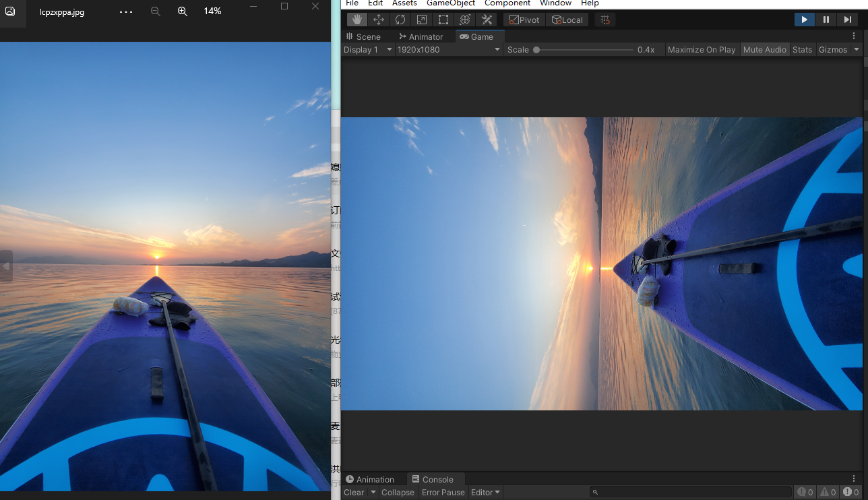
Task: Click the Console Clear button
Action: click(x=354, y=493)
